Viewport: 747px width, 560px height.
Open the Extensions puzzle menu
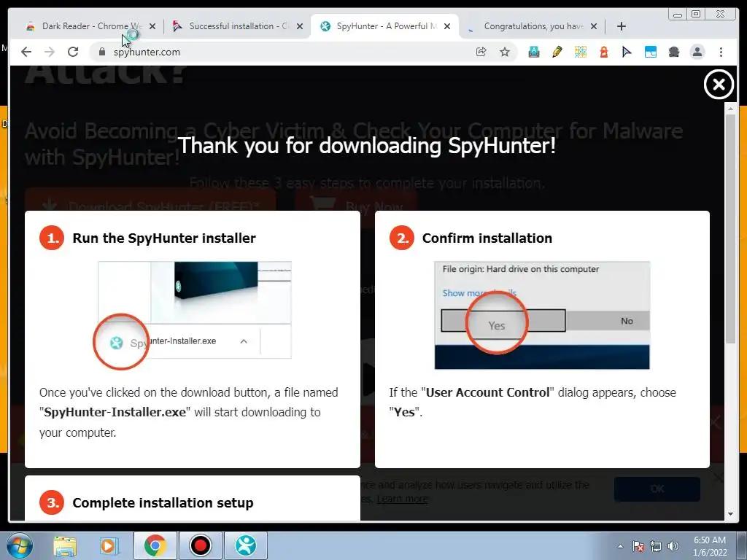pyautogui.click(x=673, y=52)
